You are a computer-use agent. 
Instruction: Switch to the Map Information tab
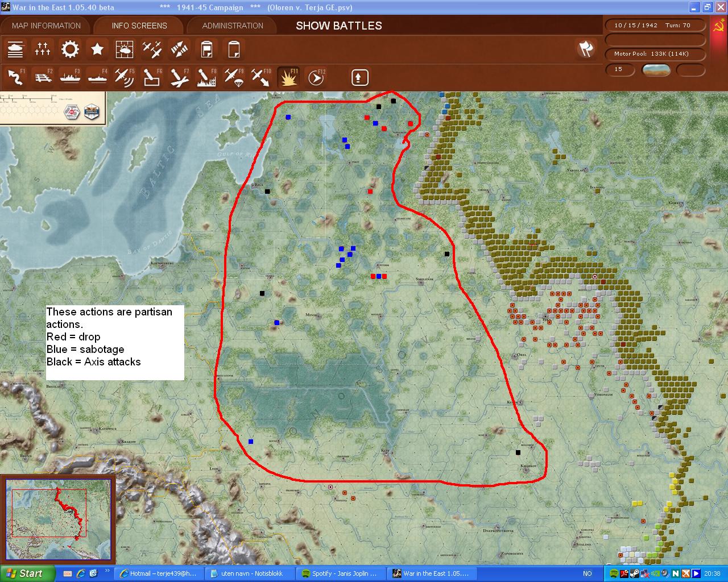click(x=46, y=26)
